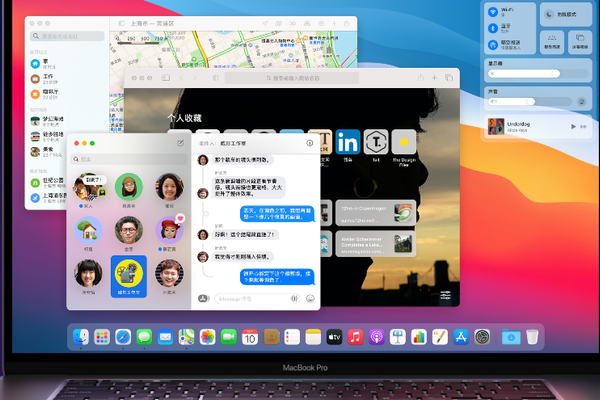
Task: Open the emoji picker in Messages
Action: [310, 298]
